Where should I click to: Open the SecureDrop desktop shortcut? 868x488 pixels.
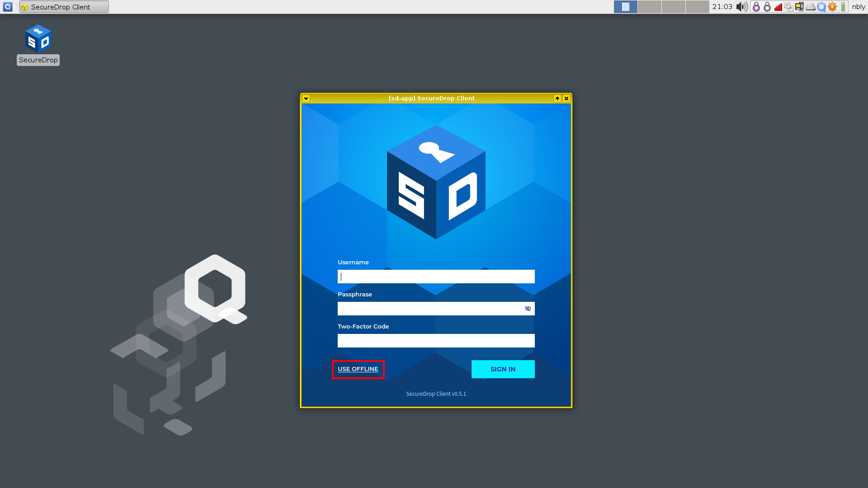click(x=38, y=45)
